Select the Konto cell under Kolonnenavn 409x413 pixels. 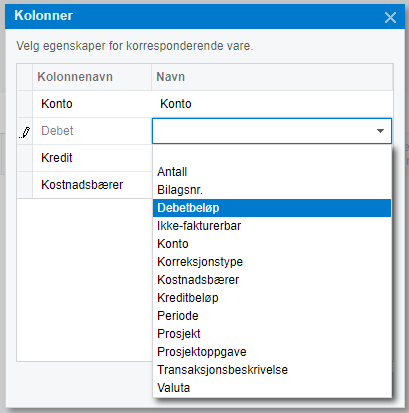point(92,104)
